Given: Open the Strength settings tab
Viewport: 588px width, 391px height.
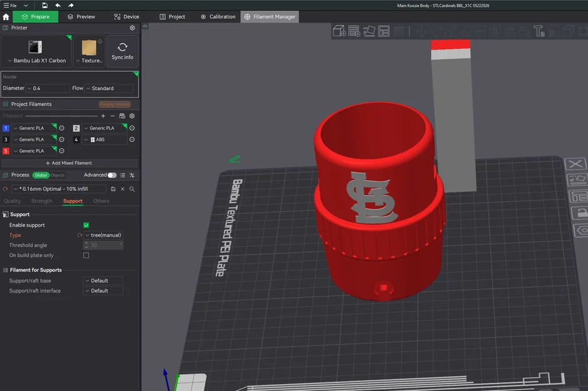Looking at the screenshot, I should click(42, 201).
